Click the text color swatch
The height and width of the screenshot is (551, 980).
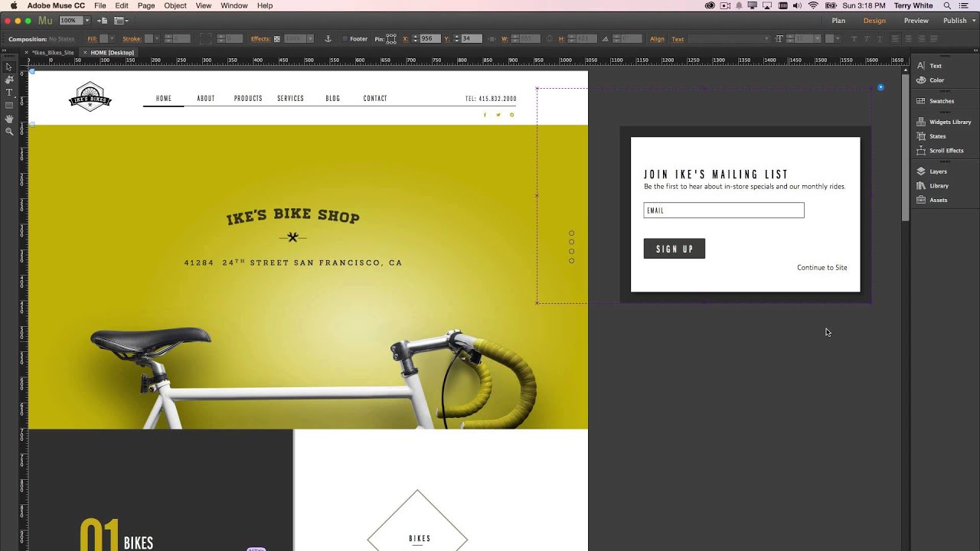coord(829,39)
